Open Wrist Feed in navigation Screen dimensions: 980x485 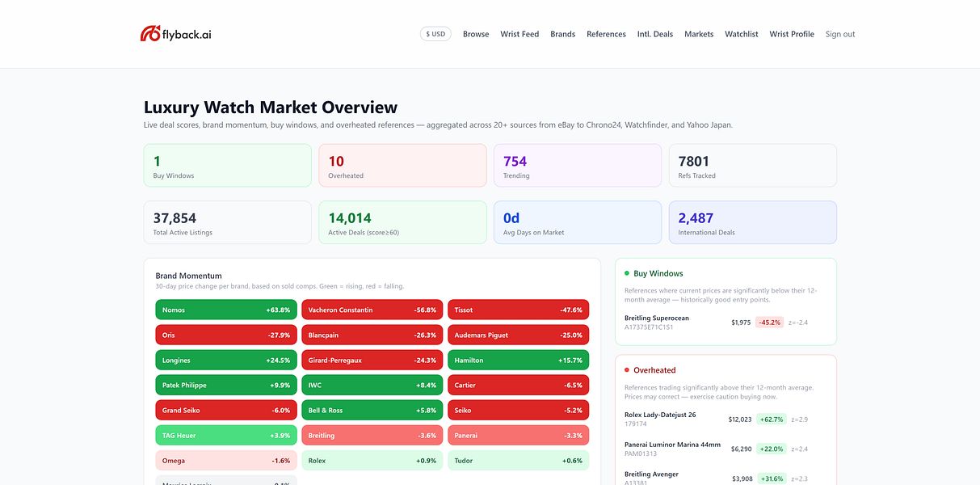point(519,34)
